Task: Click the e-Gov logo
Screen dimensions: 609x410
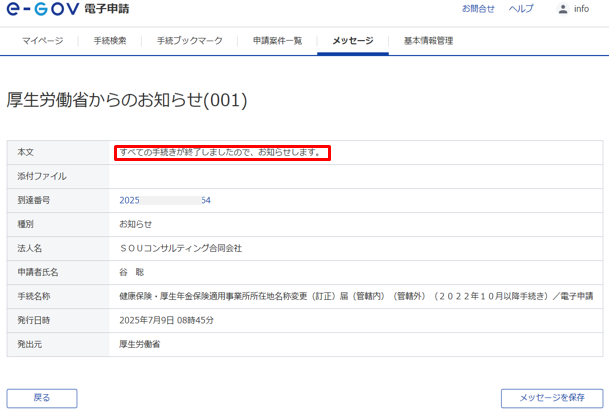Action: pos(68,9)
